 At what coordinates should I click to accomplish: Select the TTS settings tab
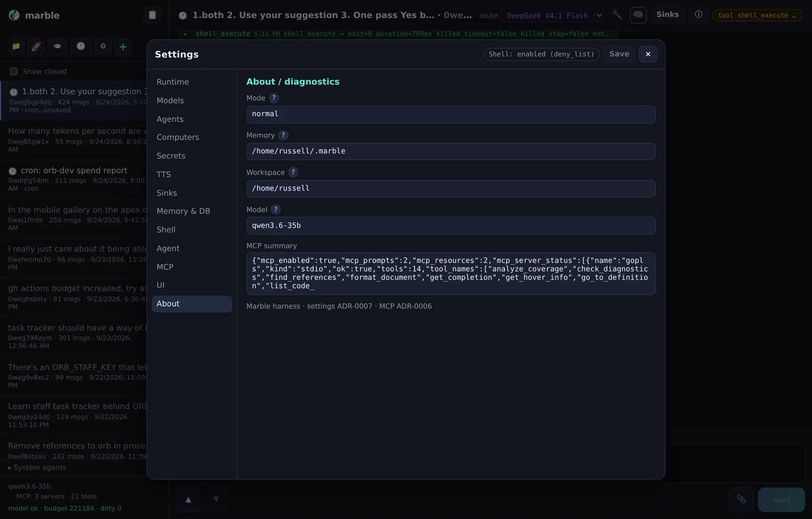[x=192, y=175]
